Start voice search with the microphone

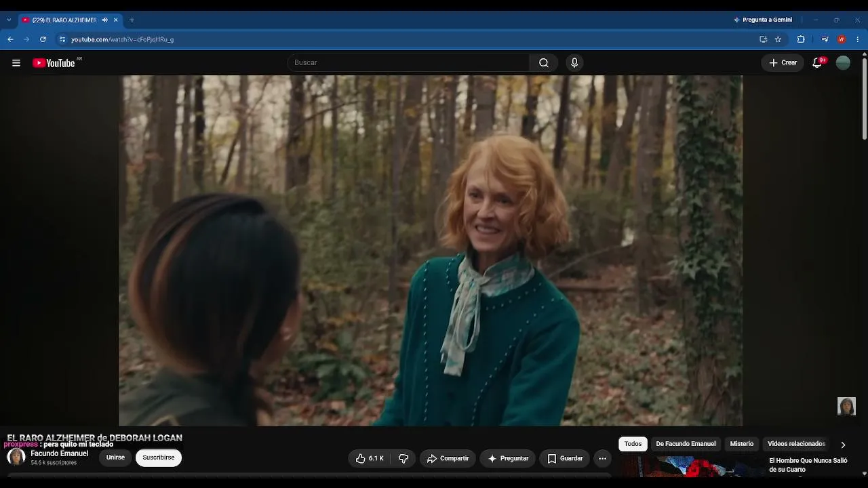574,63
